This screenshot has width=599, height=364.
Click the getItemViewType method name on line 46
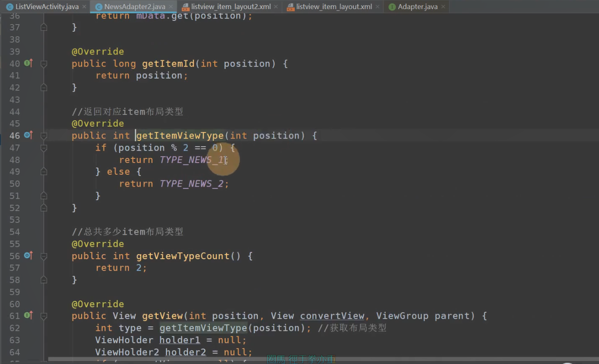tap(180, 136)
